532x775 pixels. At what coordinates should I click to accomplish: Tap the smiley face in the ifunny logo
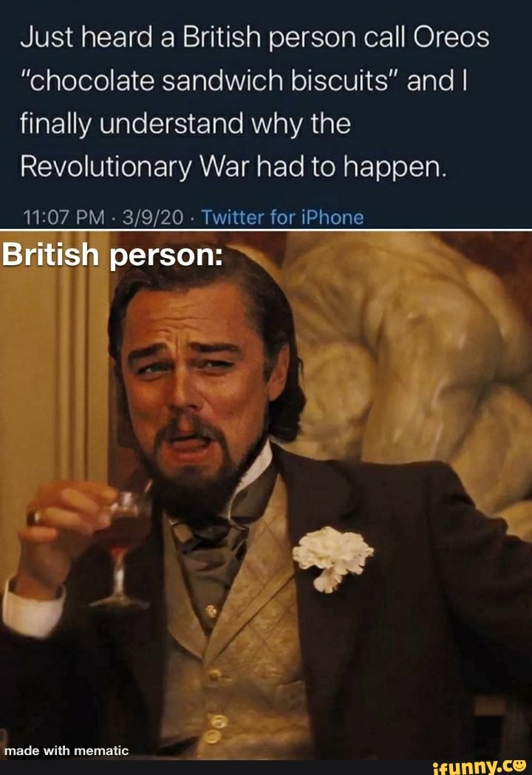tap(519, 765)
